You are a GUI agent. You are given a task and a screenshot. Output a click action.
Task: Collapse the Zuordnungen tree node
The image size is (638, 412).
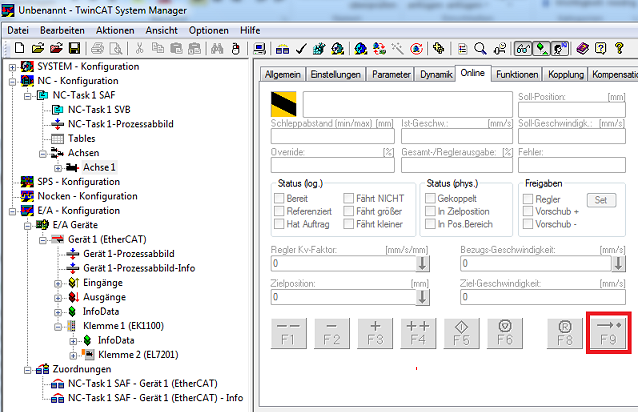28,370
